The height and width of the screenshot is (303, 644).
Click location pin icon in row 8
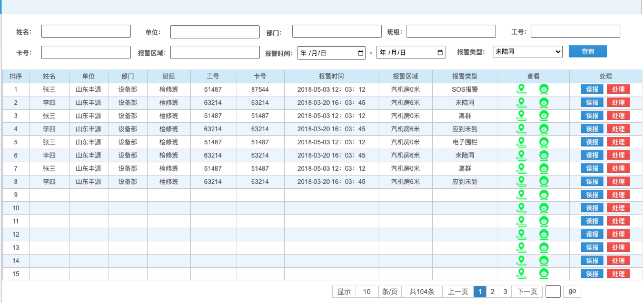[x=521, y=181]
